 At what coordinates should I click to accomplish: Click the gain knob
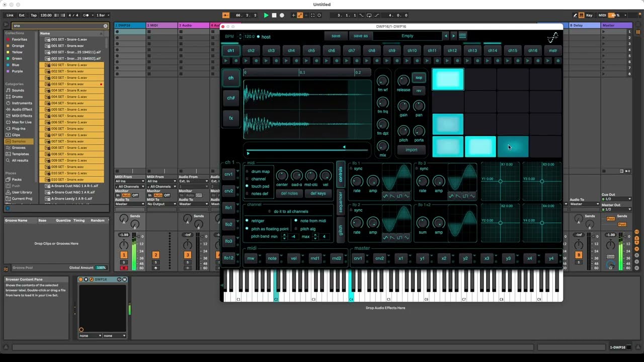click(404, 106)
